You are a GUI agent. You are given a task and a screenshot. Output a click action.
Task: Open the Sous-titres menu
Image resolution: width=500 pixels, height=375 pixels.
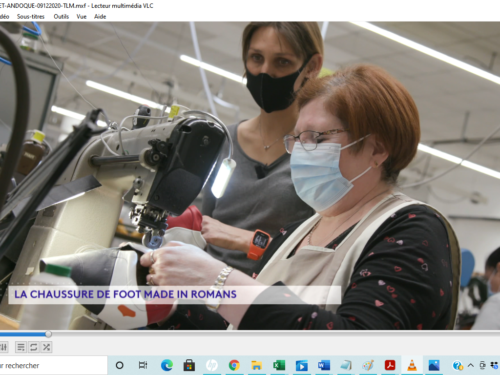(x=31, y=16)
